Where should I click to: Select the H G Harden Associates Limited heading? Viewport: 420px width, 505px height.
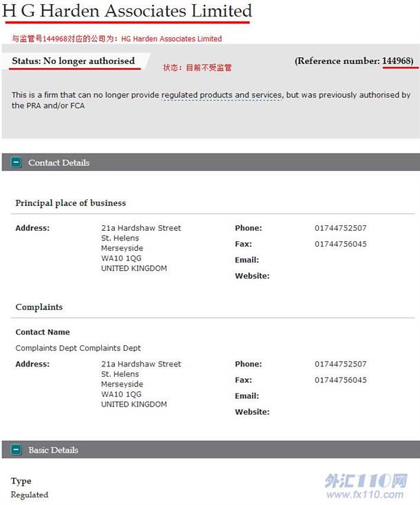(x=127, y=10)
